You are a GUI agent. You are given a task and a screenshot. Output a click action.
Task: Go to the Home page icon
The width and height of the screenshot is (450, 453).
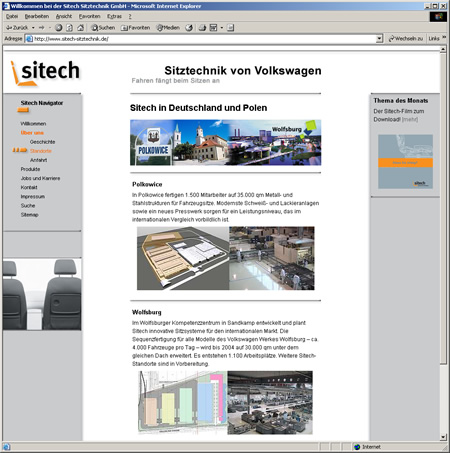(80, 28)
